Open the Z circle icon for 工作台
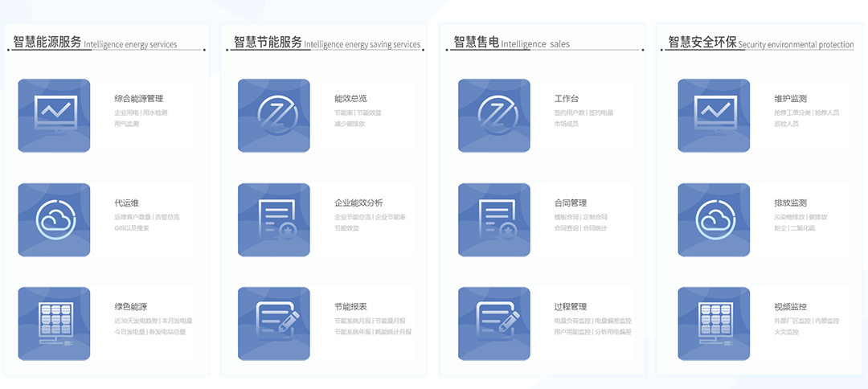Screen dimensions: 868x389 [x=493, y=116]
